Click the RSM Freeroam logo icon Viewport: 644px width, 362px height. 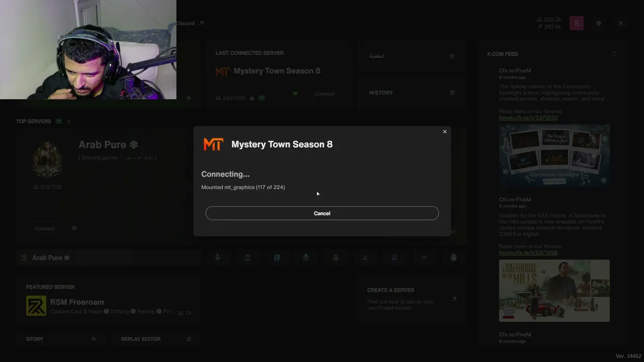pyautogui.click(x=36, y=306)
